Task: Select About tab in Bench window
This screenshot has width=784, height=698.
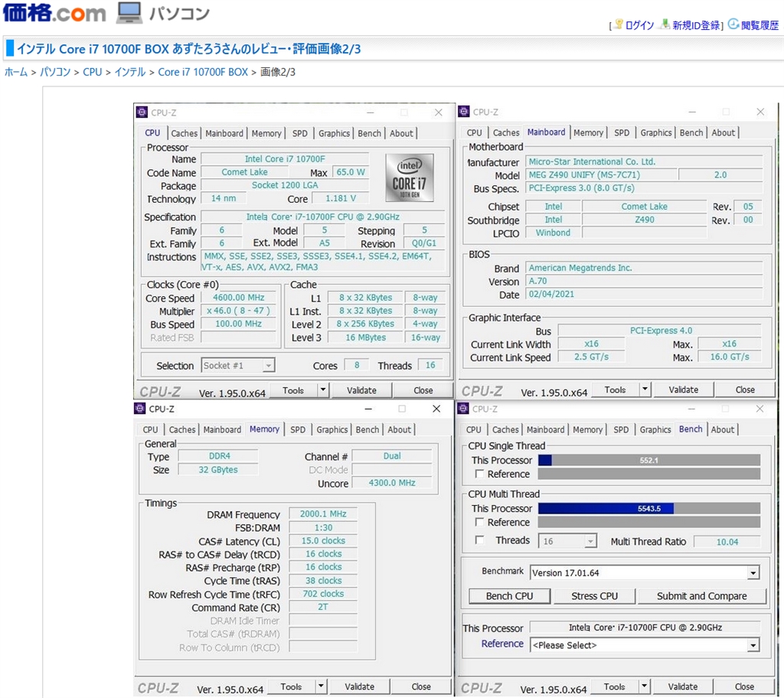Action: [723, 429]
